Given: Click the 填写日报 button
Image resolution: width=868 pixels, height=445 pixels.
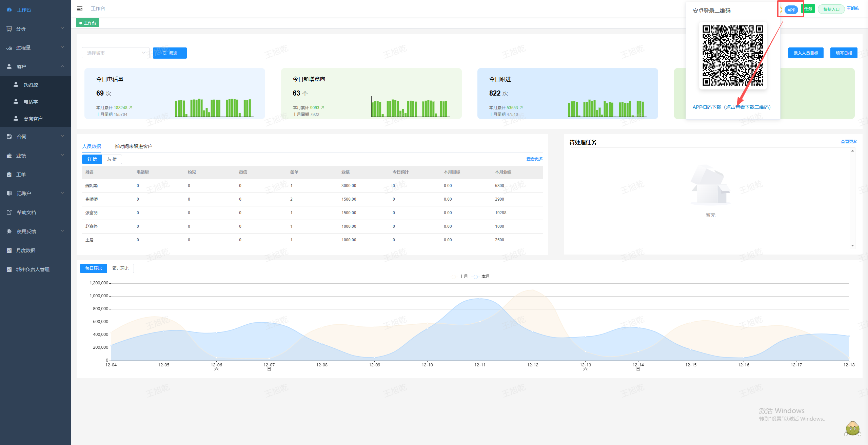Looking at the screenshot, I should [844, 53].
